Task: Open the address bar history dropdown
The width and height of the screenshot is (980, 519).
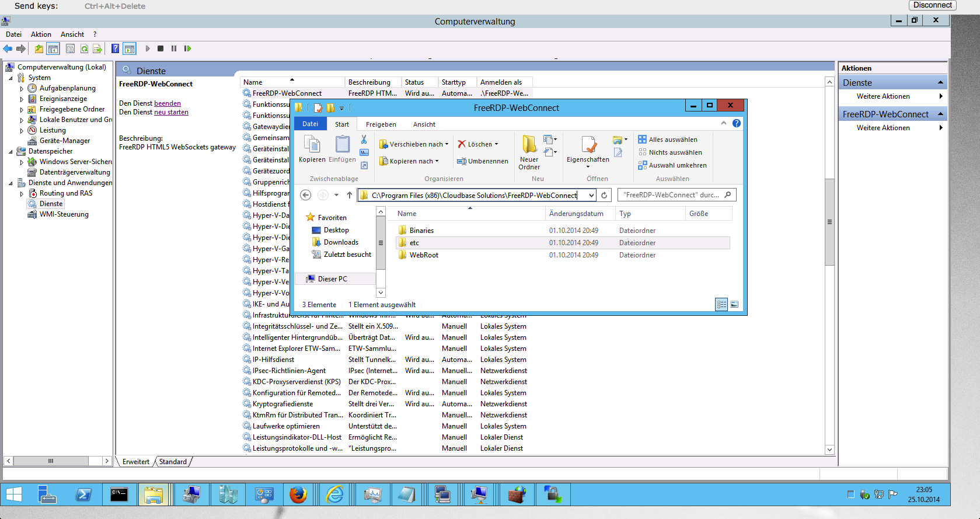Action: click(x=591, y=195)
